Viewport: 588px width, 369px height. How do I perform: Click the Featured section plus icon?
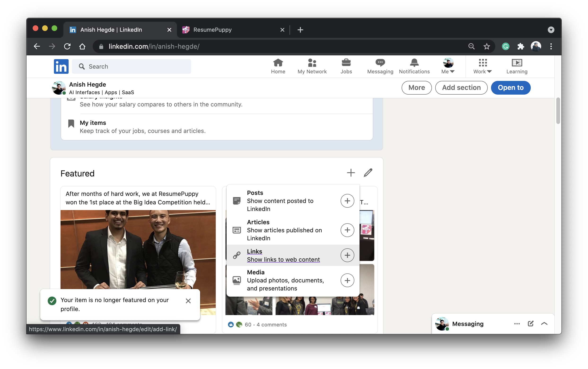[x=351, y=173]
